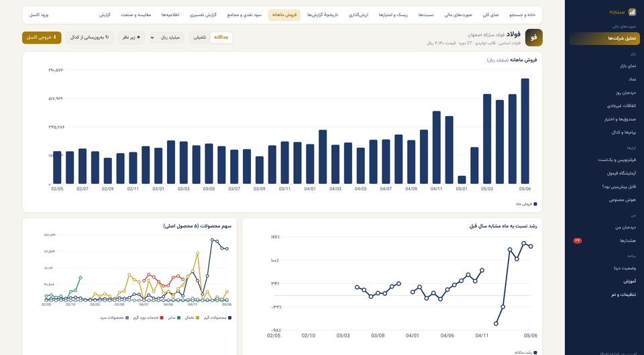644x355 pixels.
Task: Open the سود نقدی و مجامع tab
Action: [x=244, y=15]
